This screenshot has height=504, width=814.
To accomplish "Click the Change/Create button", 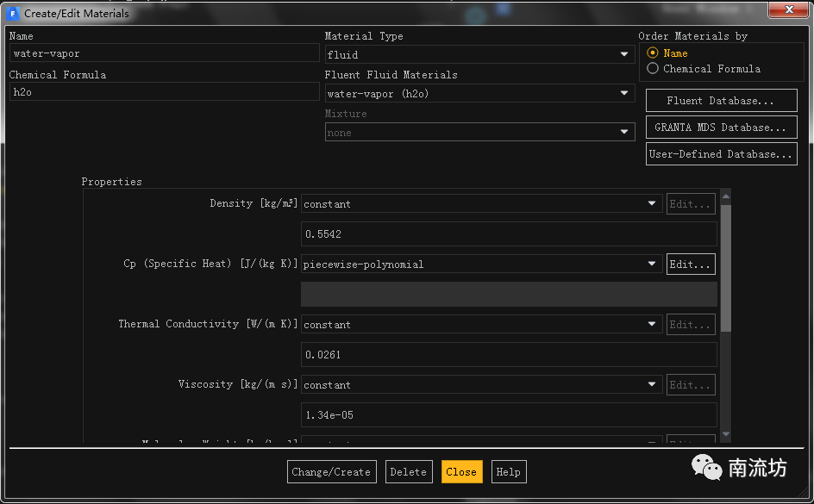I will (331, 472).
